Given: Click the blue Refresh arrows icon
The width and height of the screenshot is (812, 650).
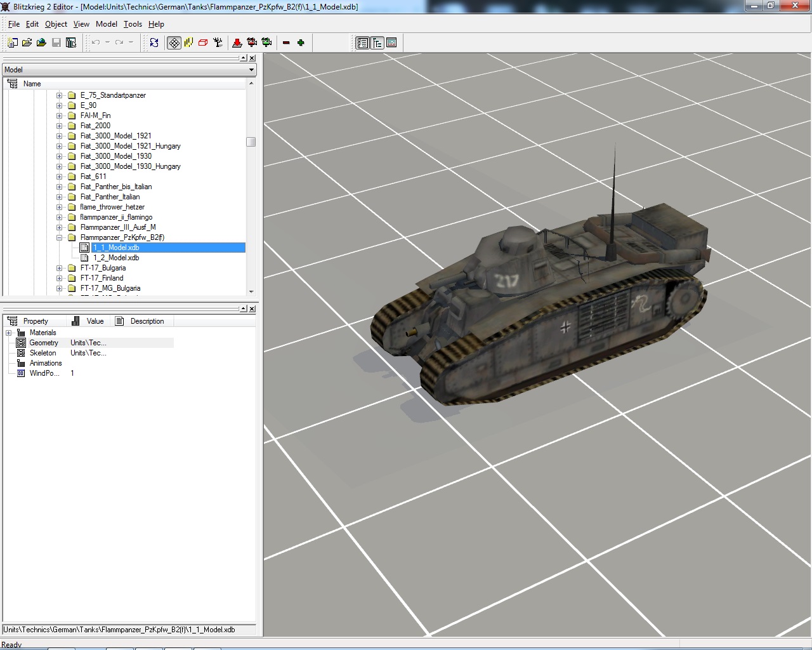Looking at the screenshot, I should pyautogui.click(x=154, y=43).
